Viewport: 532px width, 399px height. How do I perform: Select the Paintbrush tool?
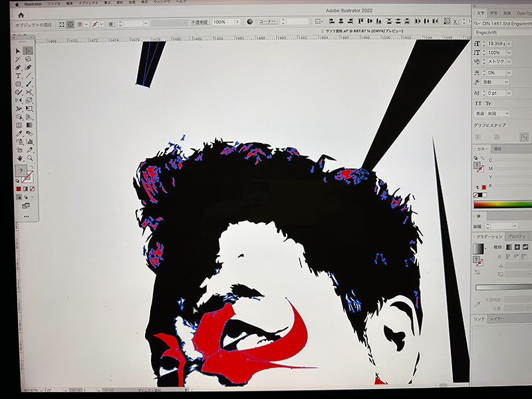(29, 84)
